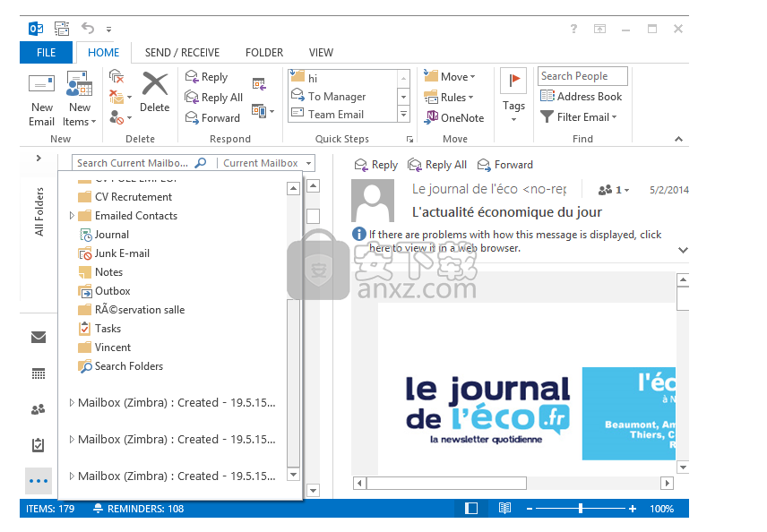Open the FILE tab
Image resolution: width=767 pixels, height=532 pixels.
point(46,52)
